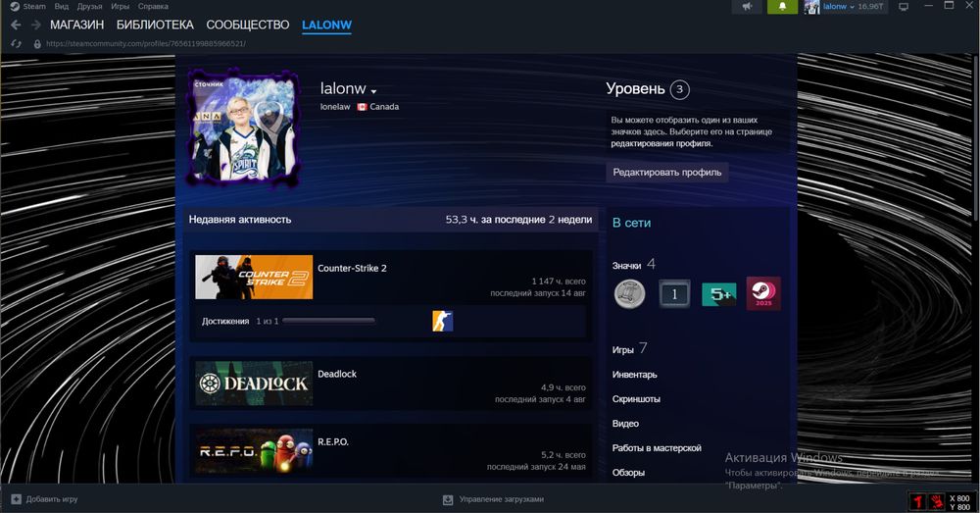Open the Counter-Strike 2 title link
The width and height of the screenshot is (980, 513).
pyautogui.click(x=352, y=268)
